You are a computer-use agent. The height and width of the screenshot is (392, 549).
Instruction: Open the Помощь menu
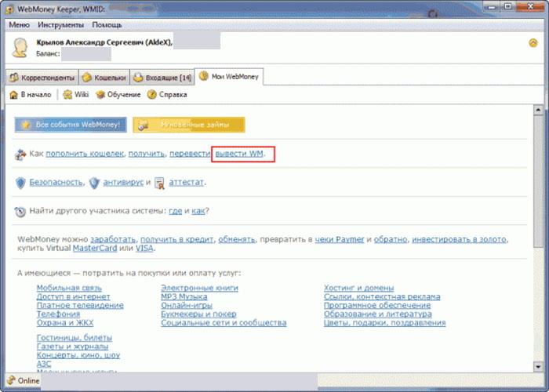tap(107, 25)
